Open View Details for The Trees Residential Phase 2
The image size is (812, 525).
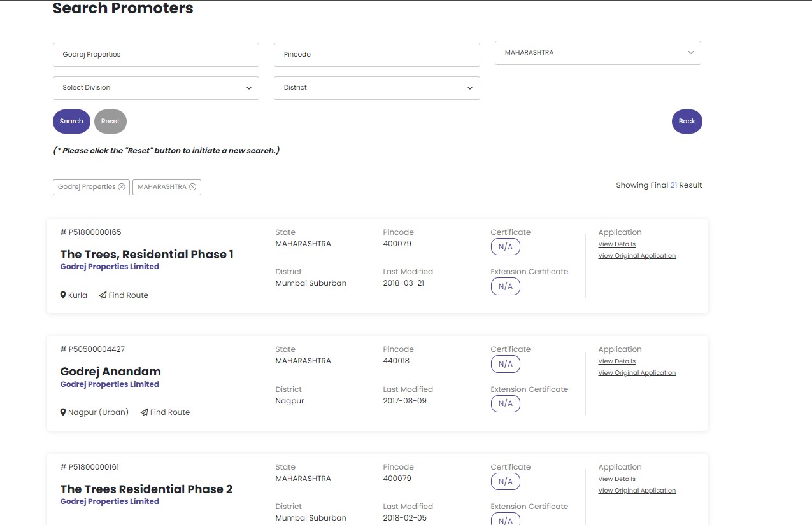pos(616,479)
